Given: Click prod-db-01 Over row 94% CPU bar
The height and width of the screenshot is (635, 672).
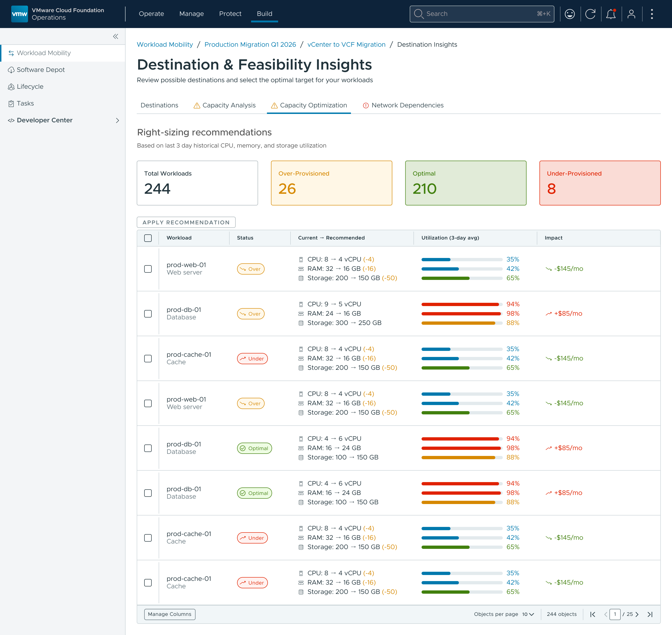Looking at the screenshot, I should point(462,304).
